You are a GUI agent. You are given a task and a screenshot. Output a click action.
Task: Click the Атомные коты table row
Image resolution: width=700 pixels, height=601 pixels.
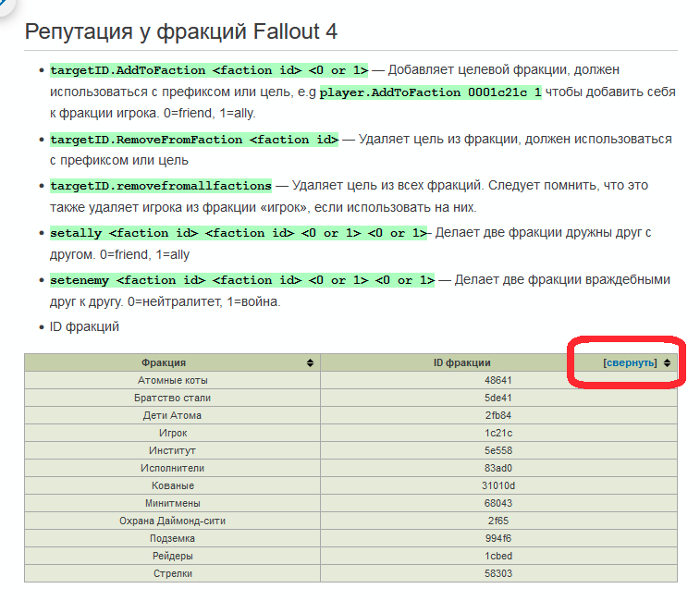tap(173, 380)
